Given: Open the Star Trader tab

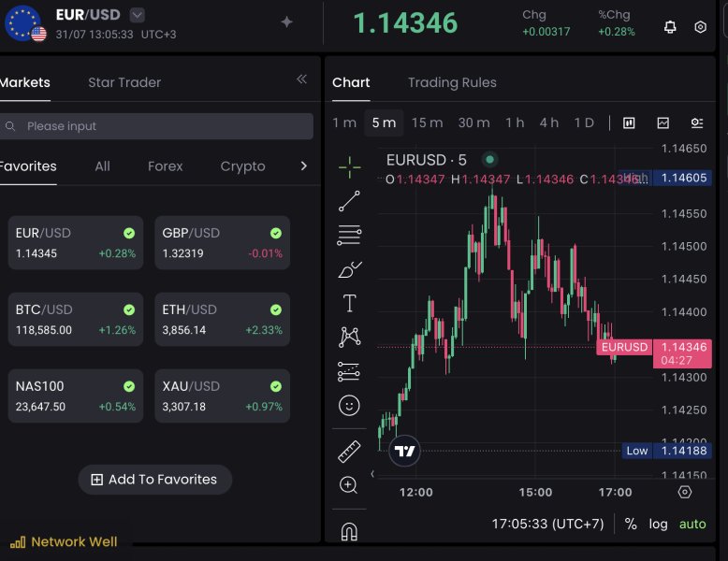Looking at the screenshot, I should [x=124, y=82].
